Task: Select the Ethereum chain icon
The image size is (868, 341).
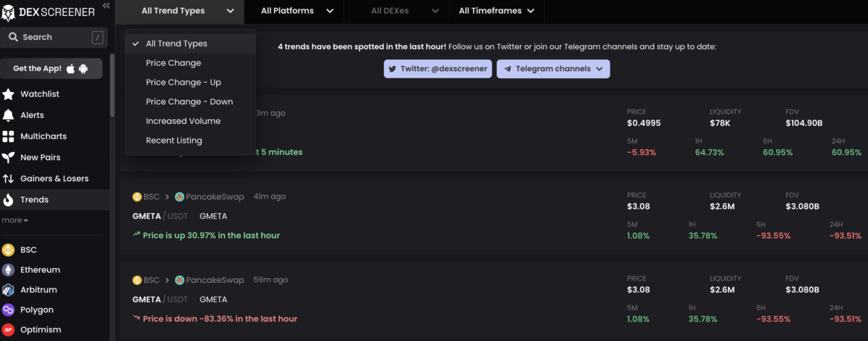Action: click(x=9, y=270)
